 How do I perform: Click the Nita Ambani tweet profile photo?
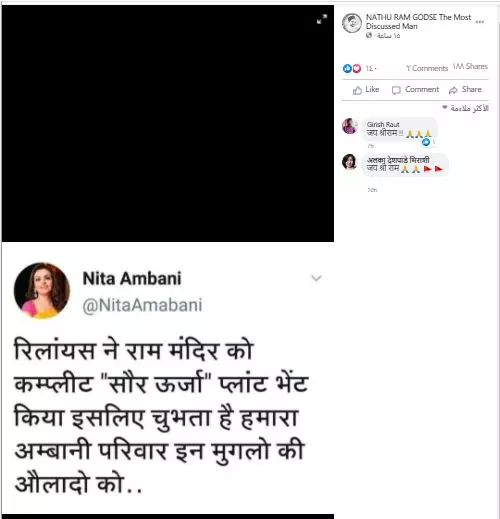[42, 290]
